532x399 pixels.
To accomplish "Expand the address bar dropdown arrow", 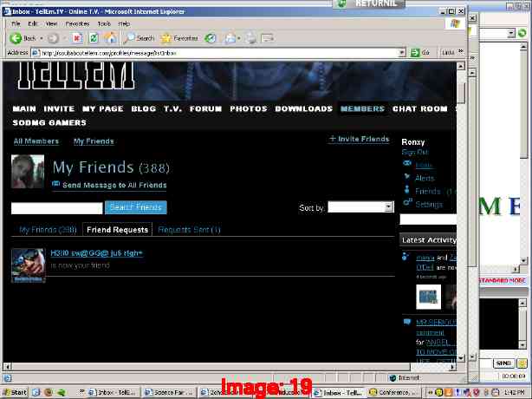I will (402, 53).
